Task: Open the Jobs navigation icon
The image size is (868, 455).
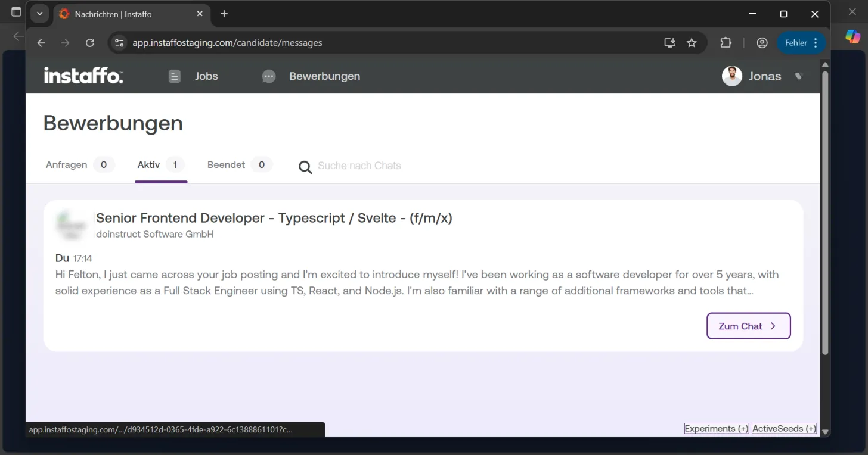Action: pyautogui.click(x=174, y=76)
